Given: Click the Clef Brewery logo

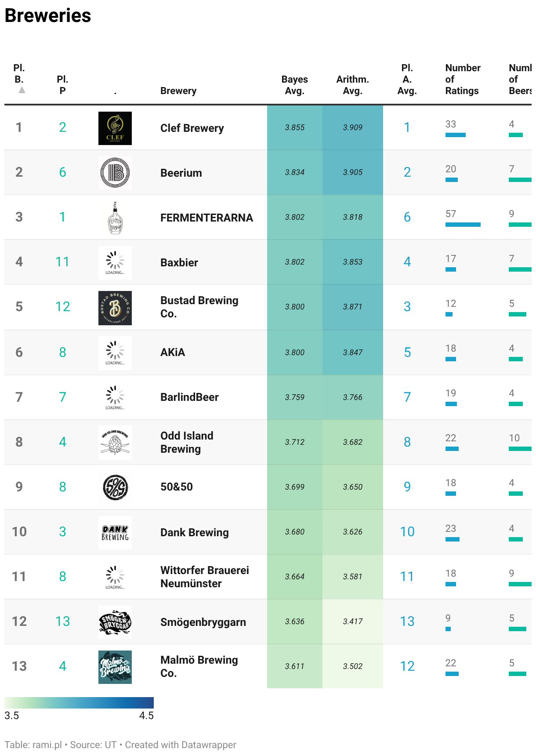Looking at the screenshot, I should [x=115, y=128].
